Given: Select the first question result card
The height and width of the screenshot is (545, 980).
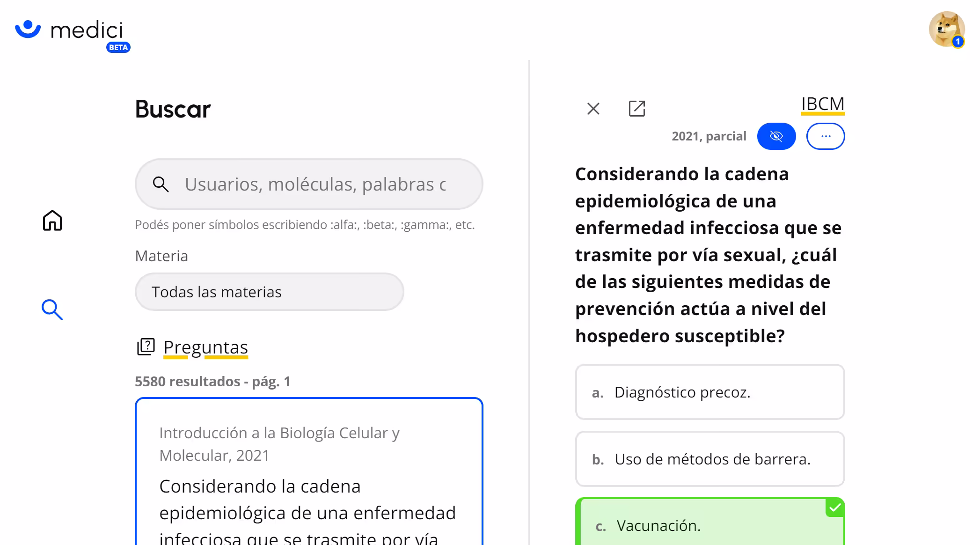Looking at the screenshot, I should (308, 468).
